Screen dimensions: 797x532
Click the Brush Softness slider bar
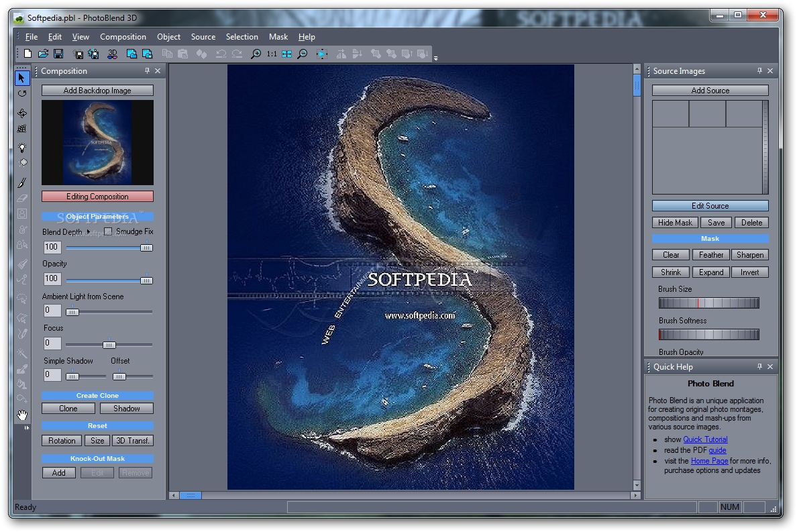[x=708, y=334]
